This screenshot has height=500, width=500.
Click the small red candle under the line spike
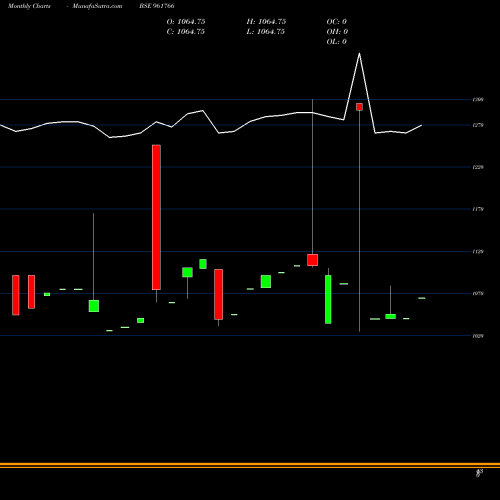point(359,107)
